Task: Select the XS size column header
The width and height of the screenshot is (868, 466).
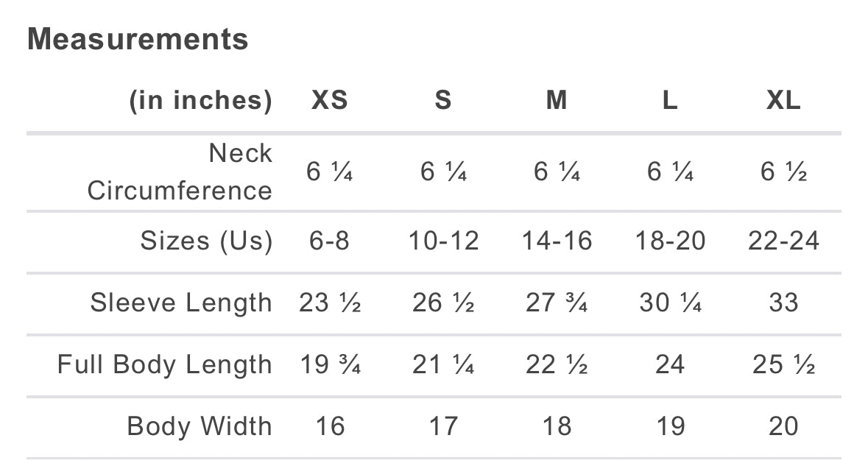Action: point(329,100)
